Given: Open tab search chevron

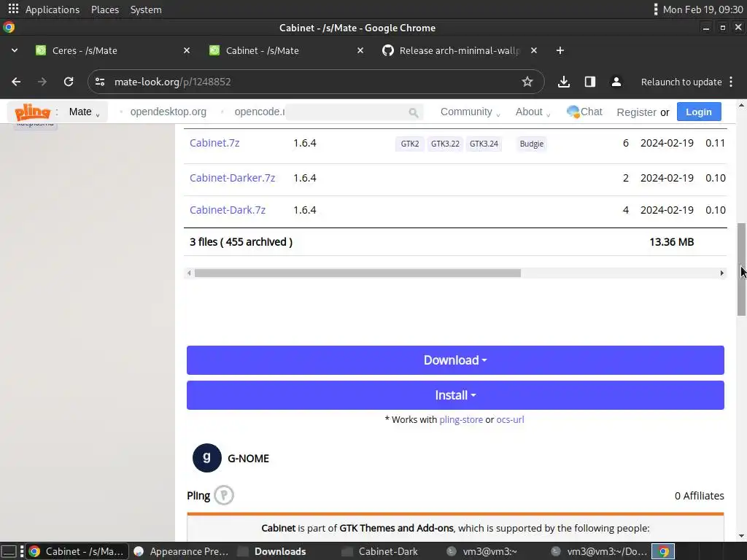Looking at the screenshot, I should (x=15, y=50).
